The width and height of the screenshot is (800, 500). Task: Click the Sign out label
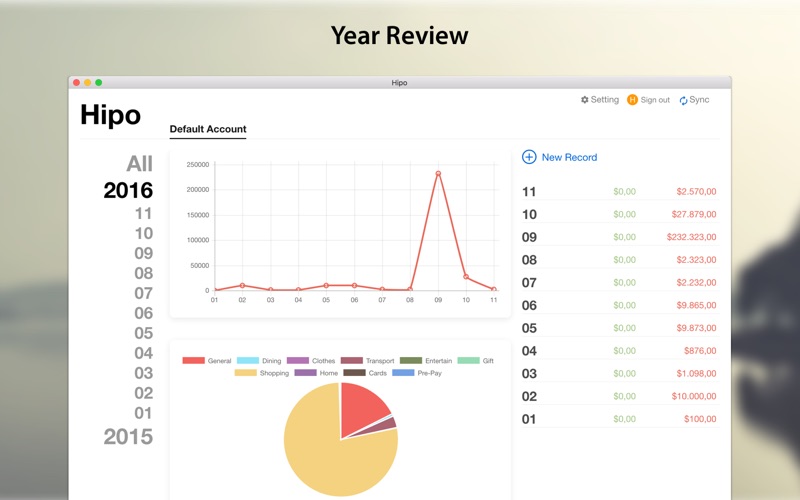click(x=655, y=100)
